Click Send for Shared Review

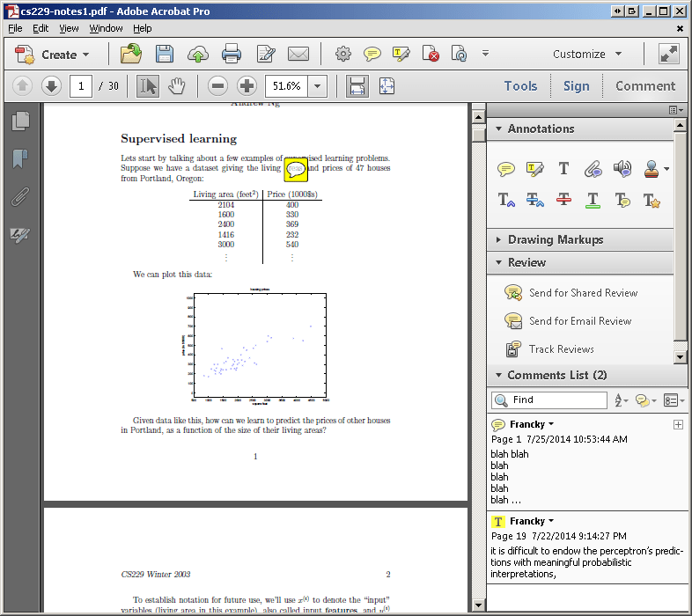pos(571,293)
